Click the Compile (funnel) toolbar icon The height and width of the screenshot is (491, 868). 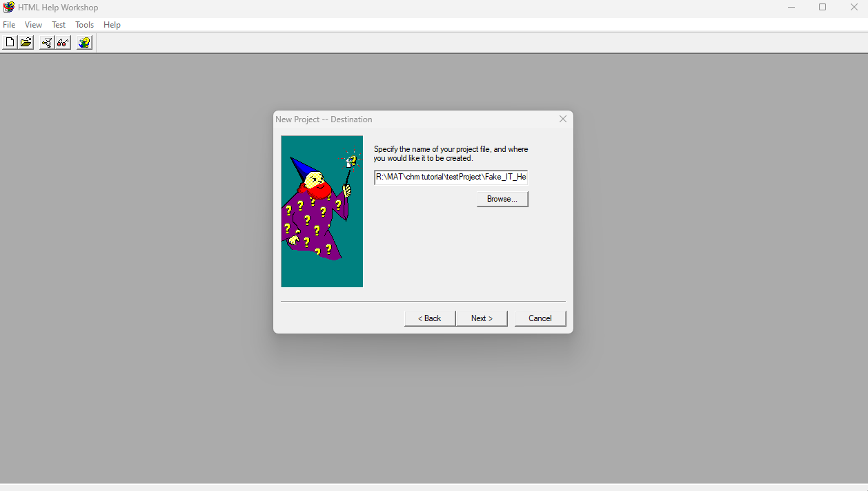tap(47, 43)
